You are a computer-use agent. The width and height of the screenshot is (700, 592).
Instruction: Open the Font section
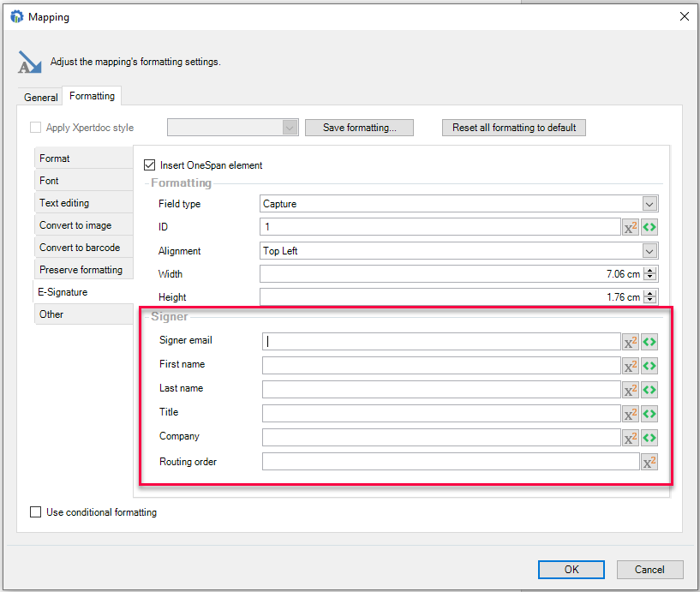click(83, 181)
